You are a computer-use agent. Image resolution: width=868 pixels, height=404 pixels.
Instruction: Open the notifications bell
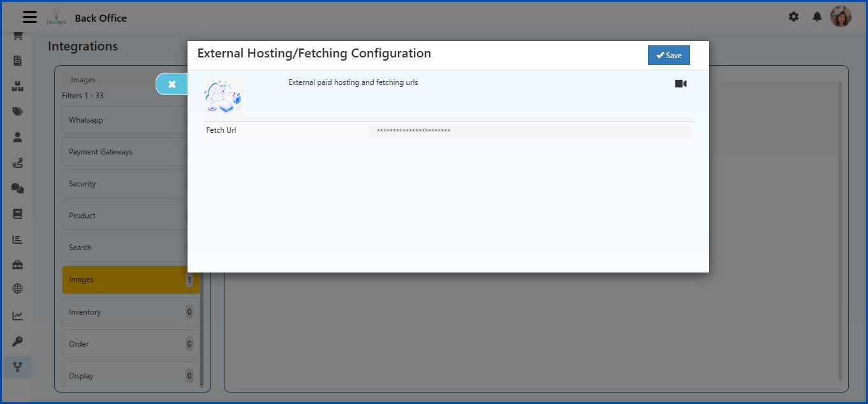coord(817,17)
